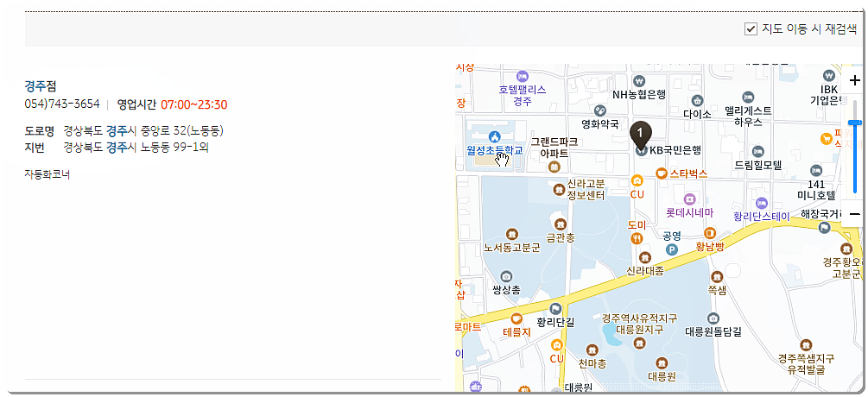The width and height of the screenshot is (868, 397).
Task: Click the 황남빵 bakery icon
Action: [710, 233]
